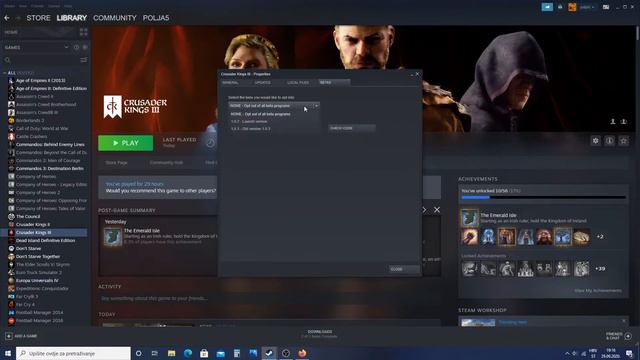Open beta selection dropdown in Properties
The width and height of the screenshot is (640, 360).
(273, 106)
